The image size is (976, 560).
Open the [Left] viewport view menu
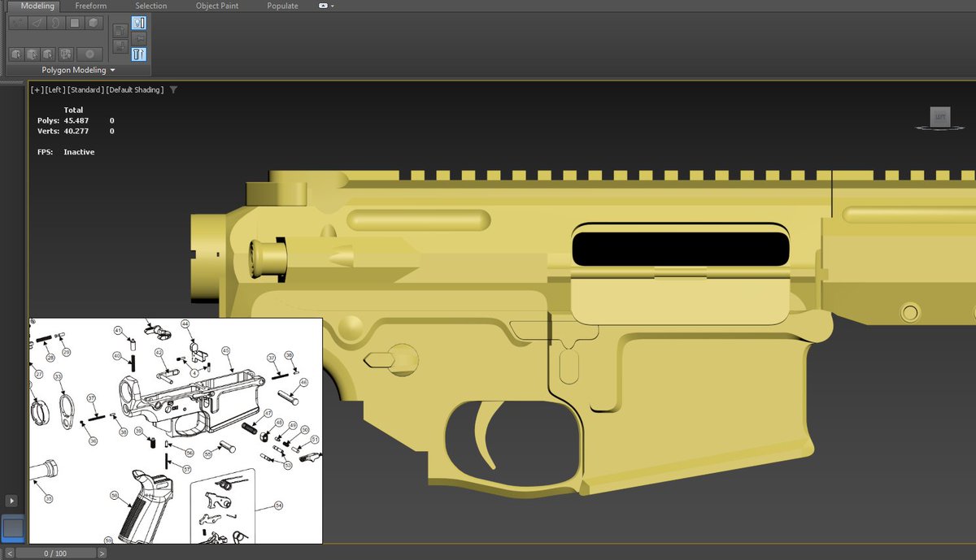pos(54,89)
